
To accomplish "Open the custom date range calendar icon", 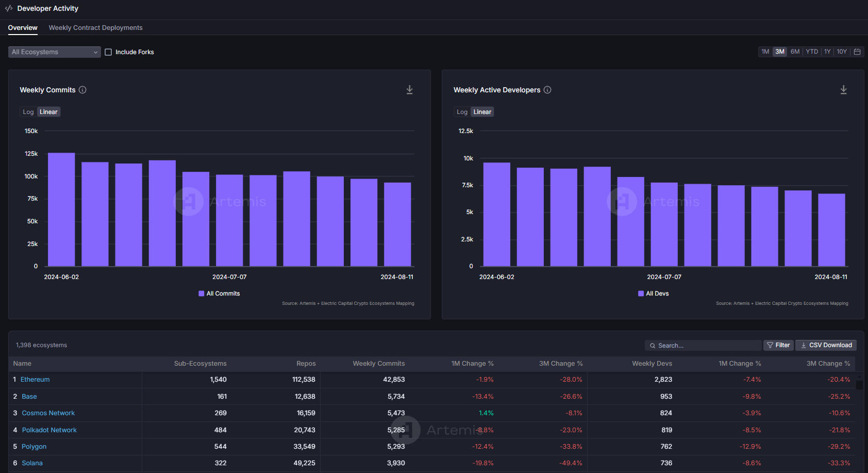I will pyautogui.click(x=857, y=52).
